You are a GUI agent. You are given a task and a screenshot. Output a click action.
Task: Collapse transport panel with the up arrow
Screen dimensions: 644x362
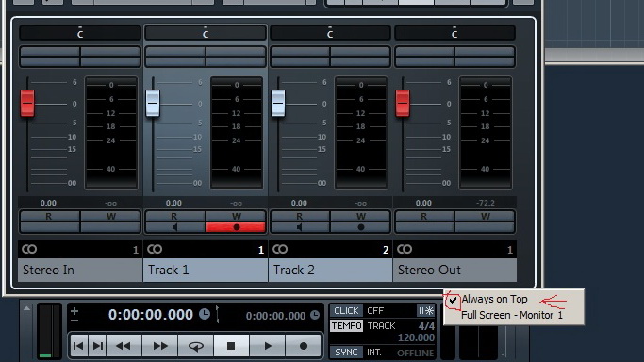pos(26,308)
